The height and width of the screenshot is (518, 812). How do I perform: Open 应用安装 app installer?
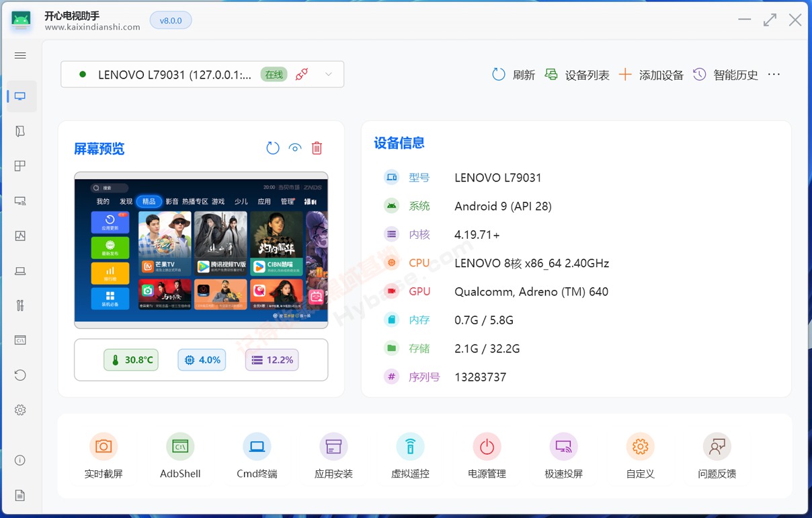[333, 447]
